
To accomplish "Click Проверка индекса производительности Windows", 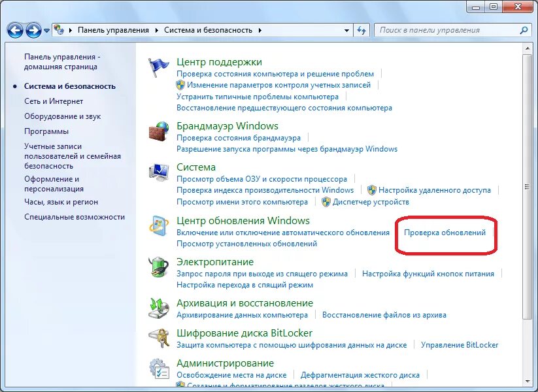I will pos(265,190).
